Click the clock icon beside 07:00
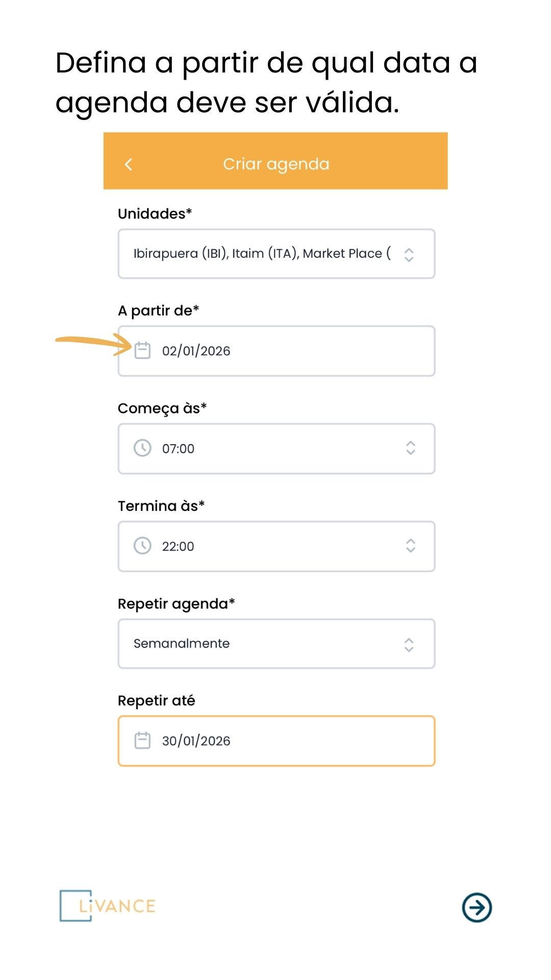The image size is (551, 980). tap(142, 448)
